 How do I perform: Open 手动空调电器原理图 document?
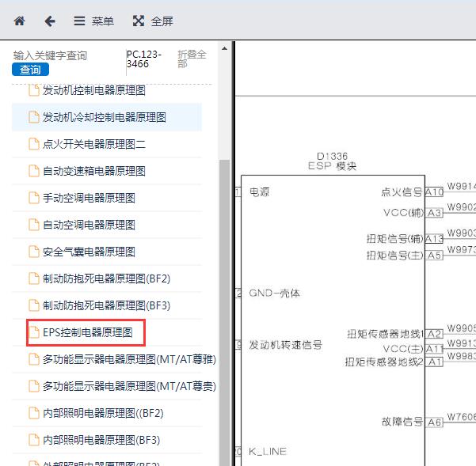(x=89, y=198)
